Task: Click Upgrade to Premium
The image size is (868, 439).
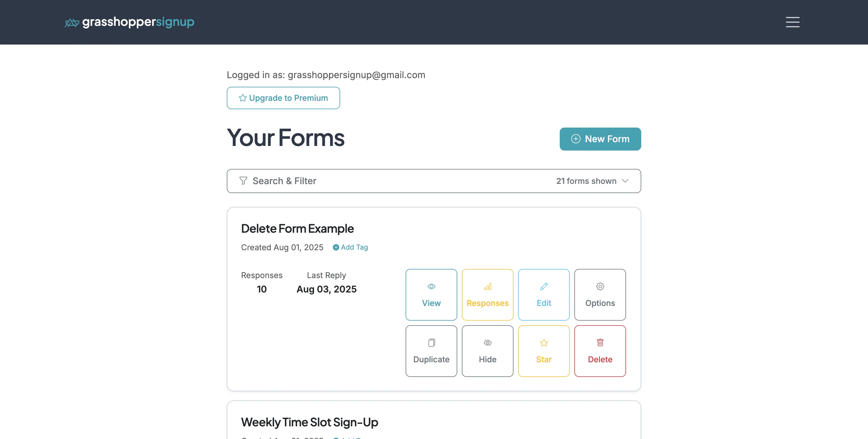Action: pyautogui.click(x=283, y=98)
